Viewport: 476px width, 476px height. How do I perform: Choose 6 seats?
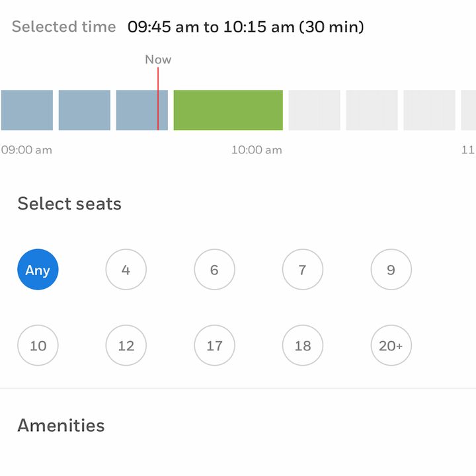point(214,269)
